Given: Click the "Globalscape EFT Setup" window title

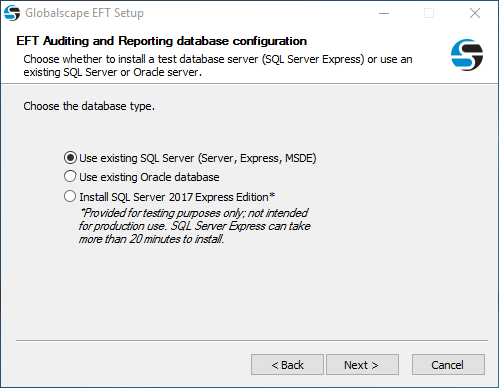Looking at the screenshot, I should point(84,13).
